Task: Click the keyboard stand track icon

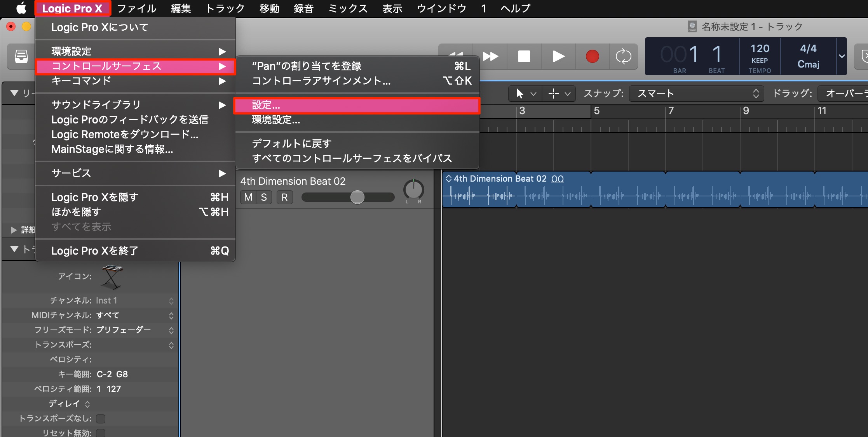Action: [x=112, y=277]
